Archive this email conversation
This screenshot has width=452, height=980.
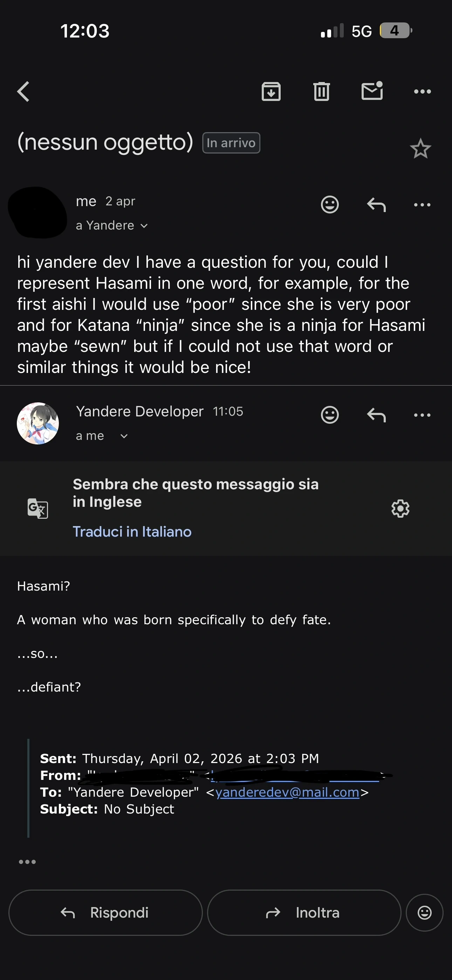pyautogui.click(x=271, y=92)
